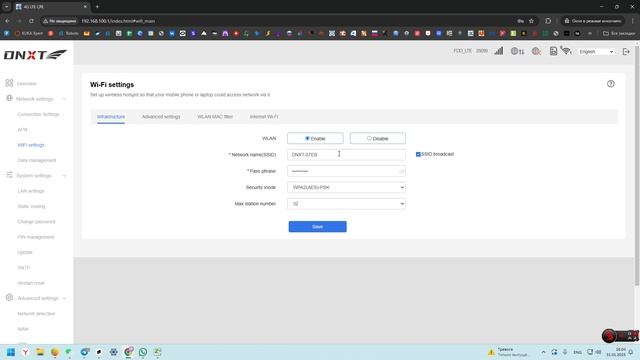Screen dimensions: 640x360
Task: Open SNTP in the sidebar
Action: (x=24, y=268)
